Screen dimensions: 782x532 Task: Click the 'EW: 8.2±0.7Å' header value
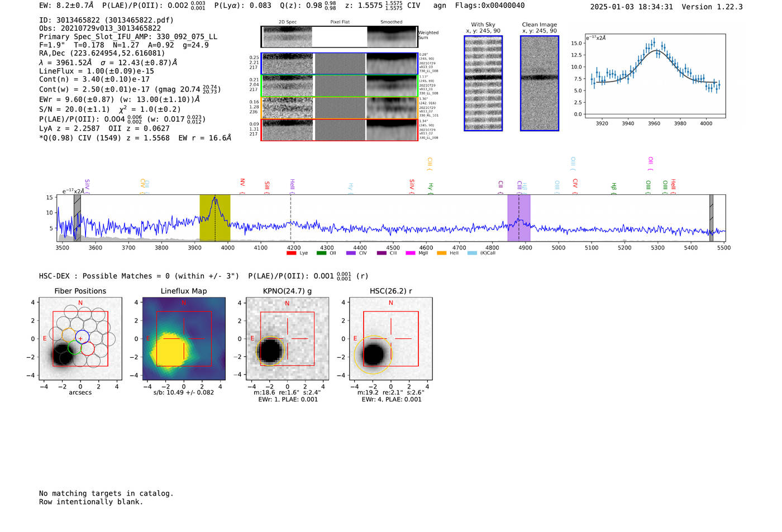[x=66, y=6]
